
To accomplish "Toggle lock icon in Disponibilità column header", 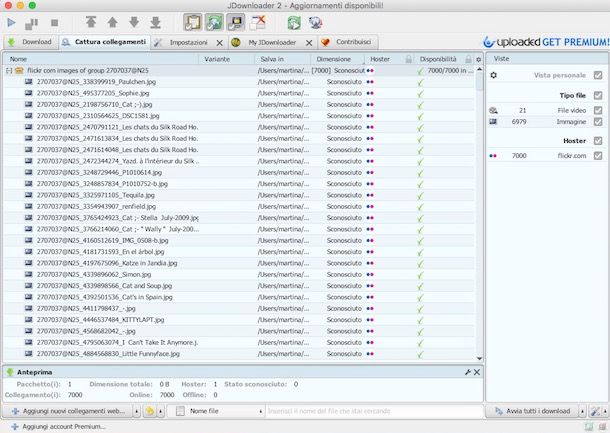I will point(468,59).
